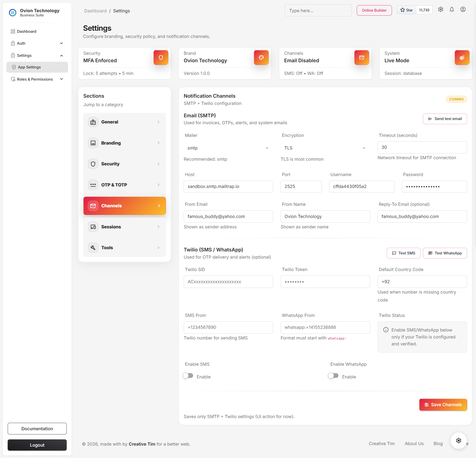
Task: Click the OTP & TOTP dots icon
Action: pos(93,185)
